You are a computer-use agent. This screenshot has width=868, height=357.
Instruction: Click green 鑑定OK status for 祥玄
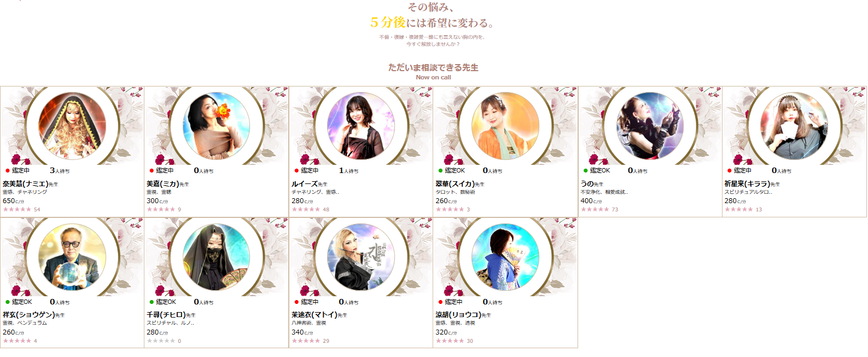(19, 302)
